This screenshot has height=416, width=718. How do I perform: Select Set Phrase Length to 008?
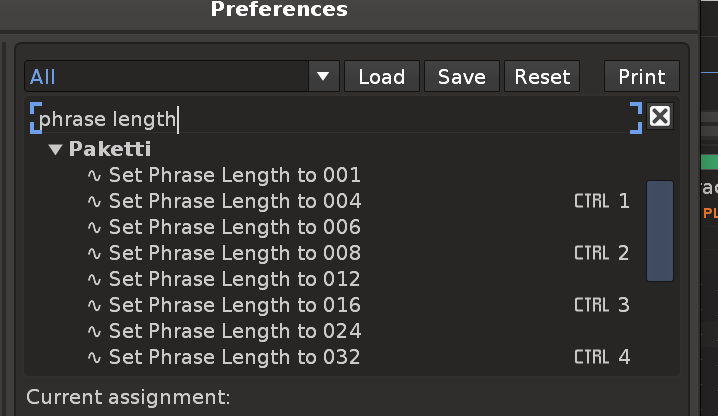pos(234,253)
